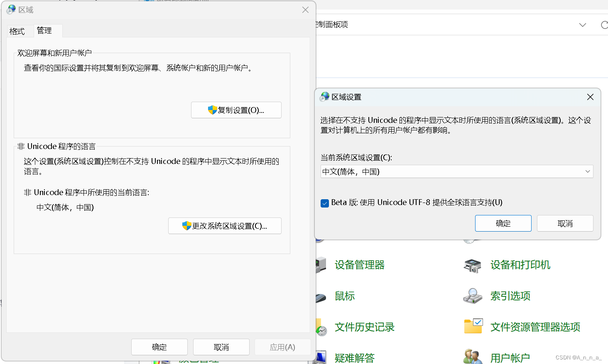The image size is (608, 364).
Task: Cancel the 区域设置 dialog via 取消
Action: click(x=565, y=223)
